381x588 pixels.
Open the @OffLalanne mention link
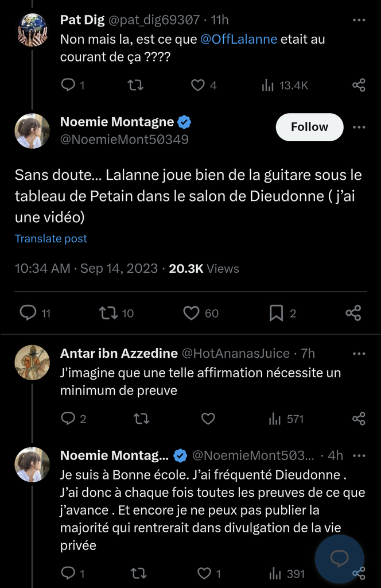coord(239,40)
